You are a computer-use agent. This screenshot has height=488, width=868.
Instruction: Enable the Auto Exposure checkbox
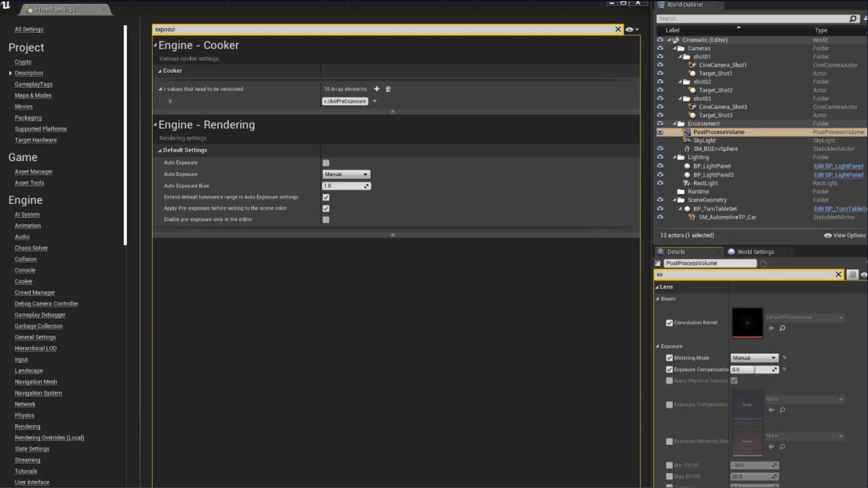325,162
